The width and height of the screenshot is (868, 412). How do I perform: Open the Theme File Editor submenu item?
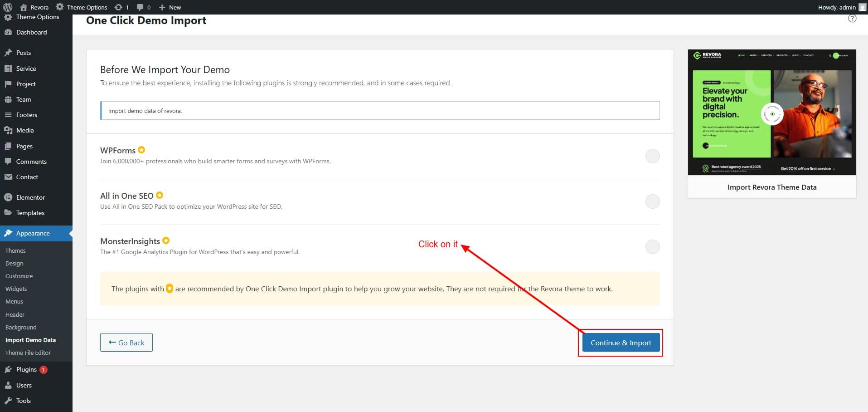[x=28, y=353]
